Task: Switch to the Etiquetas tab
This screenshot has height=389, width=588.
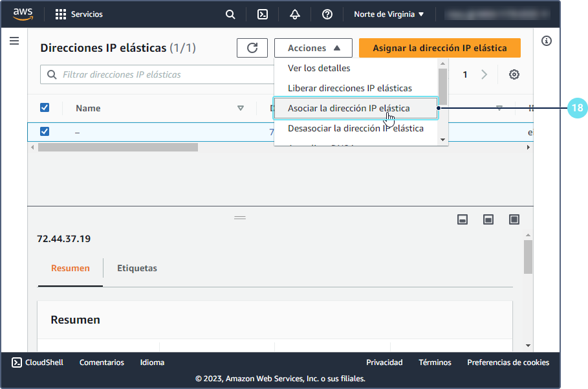Action: 137,268
